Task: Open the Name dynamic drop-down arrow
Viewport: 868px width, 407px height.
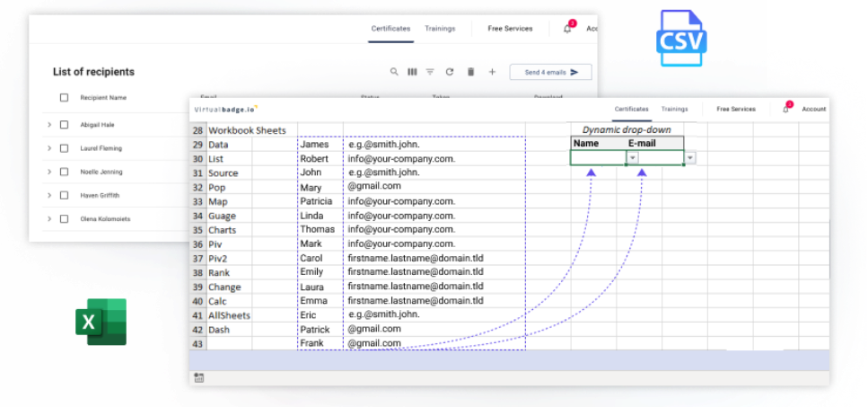Action: point(633,158)
